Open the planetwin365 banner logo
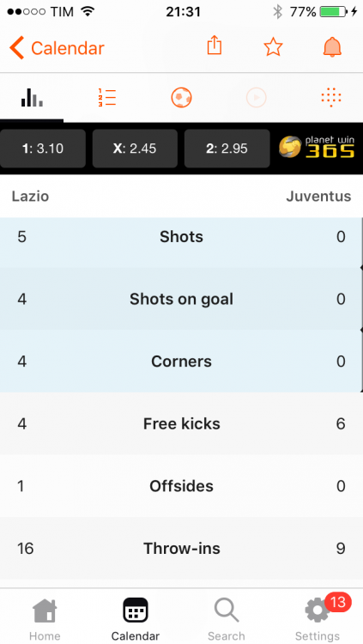 [317, 147]
